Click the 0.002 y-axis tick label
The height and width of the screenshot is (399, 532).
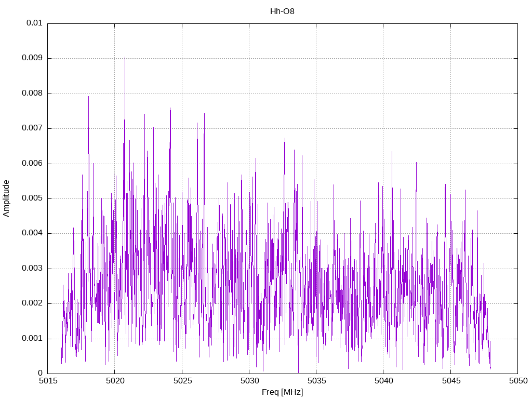[x=32, y=303]
